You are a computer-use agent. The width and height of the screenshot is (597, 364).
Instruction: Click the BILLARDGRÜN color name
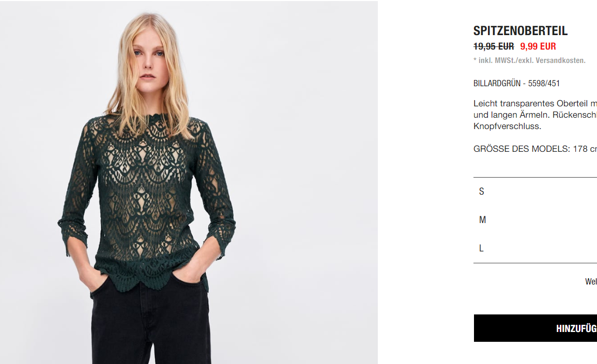coord(497,83)
